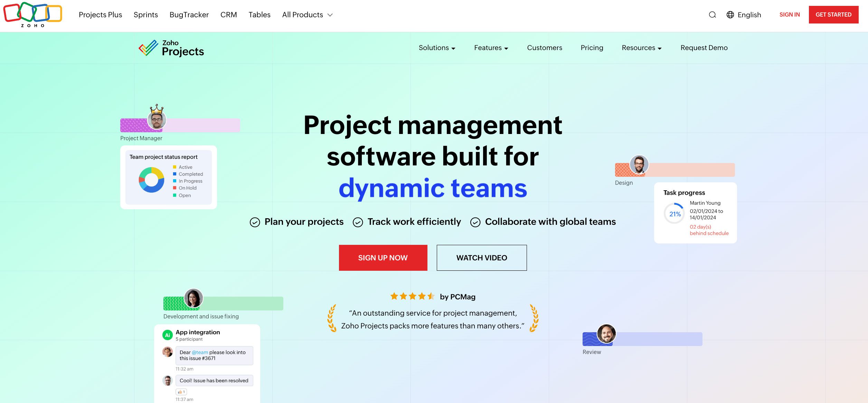Expand the All Products dropdown
The height and width of the screenshot is (403, 868).
[307, 15]
